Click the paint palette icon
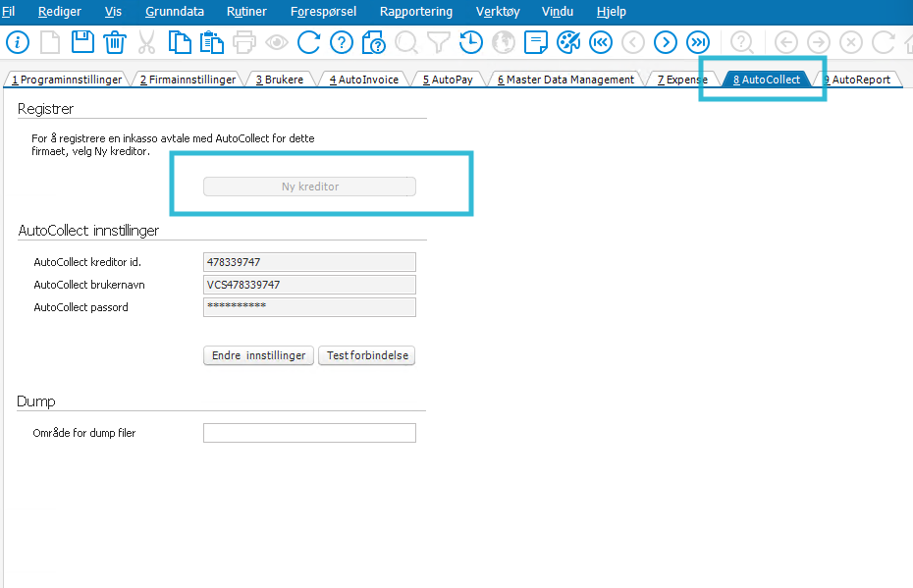Screen dimensions: 913x588 coord(568,42)
